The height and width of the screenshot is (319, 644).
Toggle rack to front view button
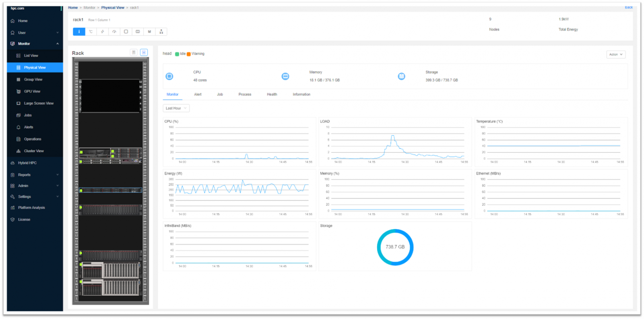pos(134,52)
